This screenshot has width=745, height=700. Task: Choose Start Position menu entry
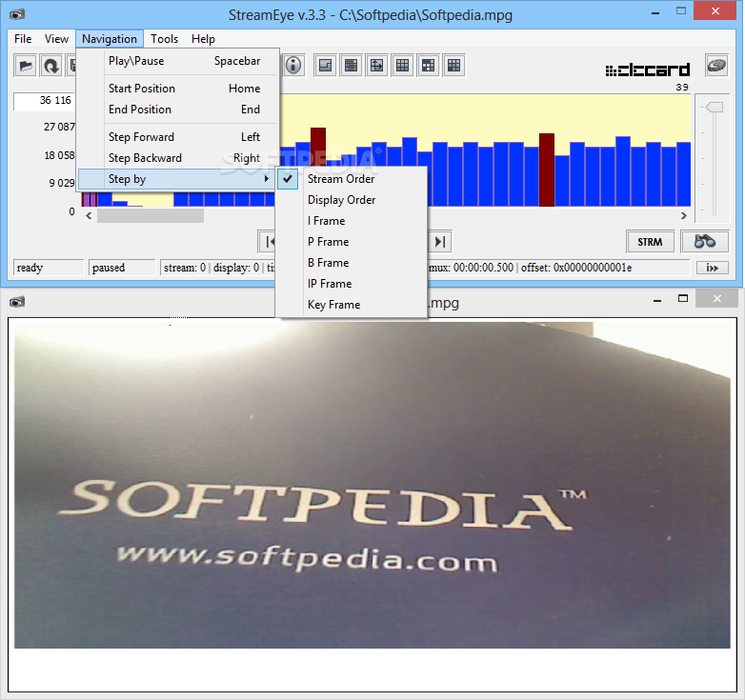(x=178, y=89)
